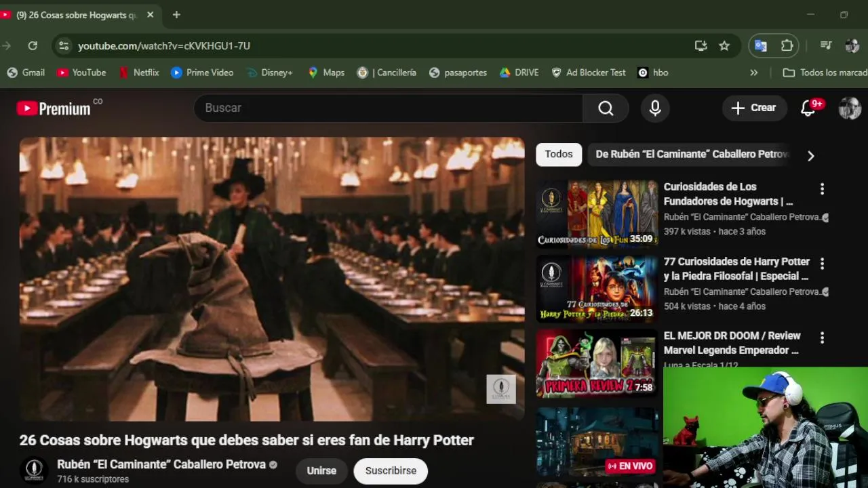Open the Chrome profile avatar
Screen dimensions: 868x488
pyautogui.click(x=852, y=45)
